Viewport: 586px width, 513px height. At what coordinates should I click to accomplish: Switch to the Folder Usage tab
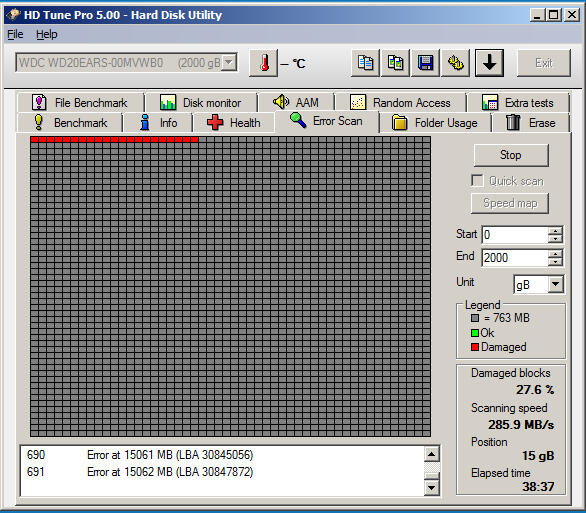tap(435, 123)
